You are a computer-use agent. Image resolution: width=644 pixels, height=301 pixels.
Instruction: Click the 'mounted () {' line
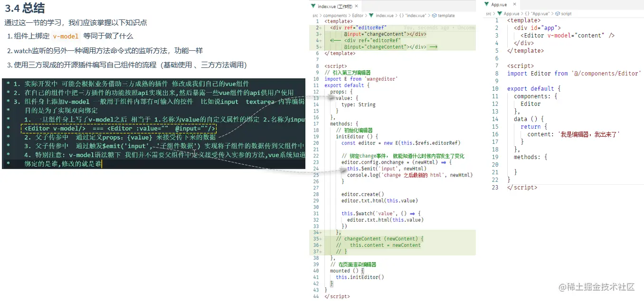[347, 271]
